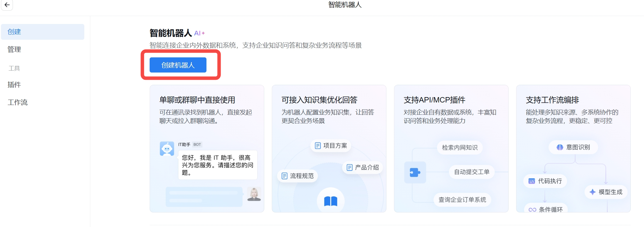
Task: Click the document icon beside 项目方案
Action: pos(318,146)
